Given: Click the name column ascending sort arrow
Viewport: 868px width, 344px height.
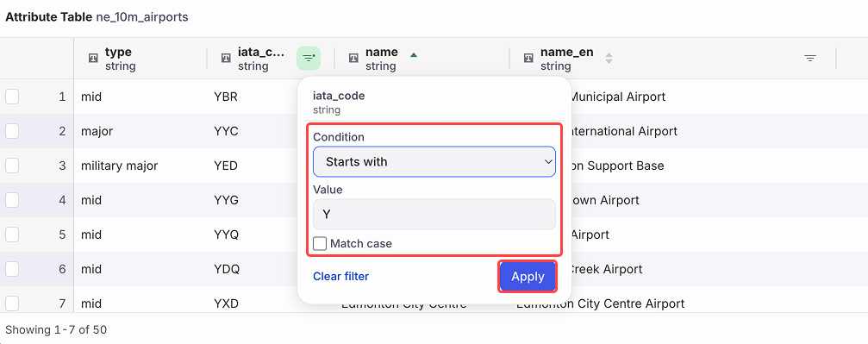Looking at the screenshot, I should click(x=413, y=54).
